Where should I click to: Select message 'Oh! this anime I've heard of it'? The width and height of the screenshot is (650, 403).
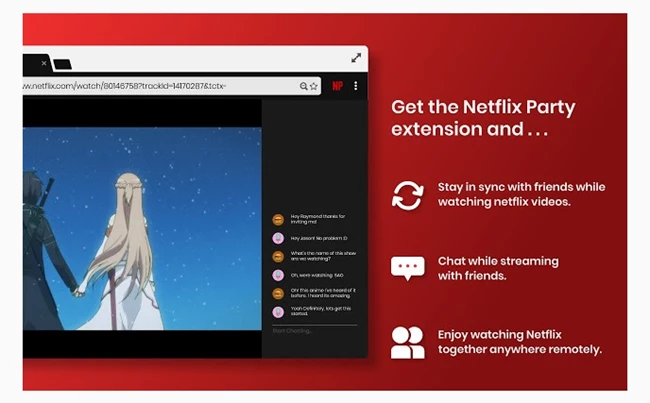323,293
